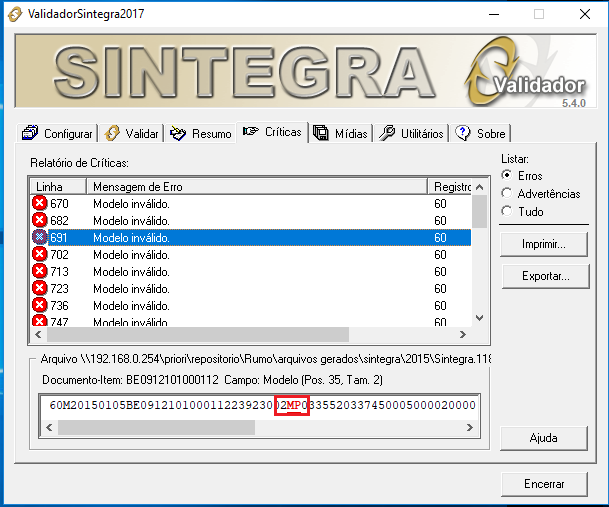Click the Arquivo file path text
Screen dimensions: 609x507
(x=266, y=359)
